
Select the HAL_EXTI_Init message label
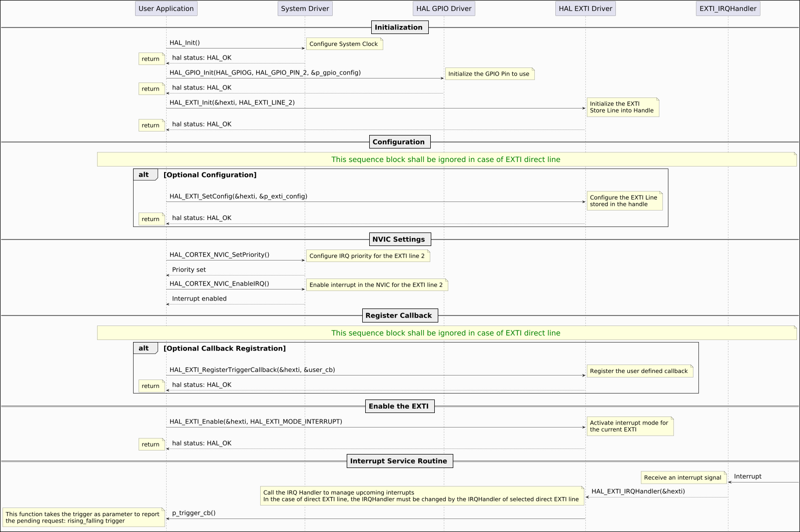tap(232, 103)
